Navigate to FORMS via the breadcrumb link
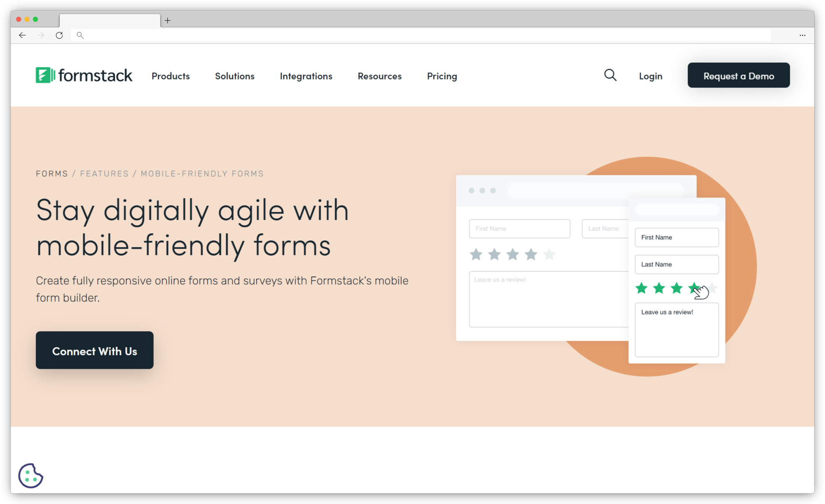 [52, 173]
